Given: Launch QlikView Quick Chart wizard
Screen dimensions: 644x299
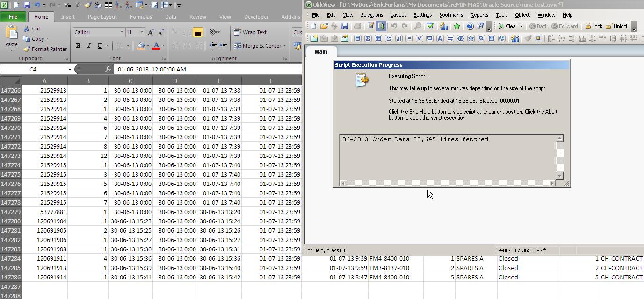Looking at the screenshot, I should pos(444,26).
